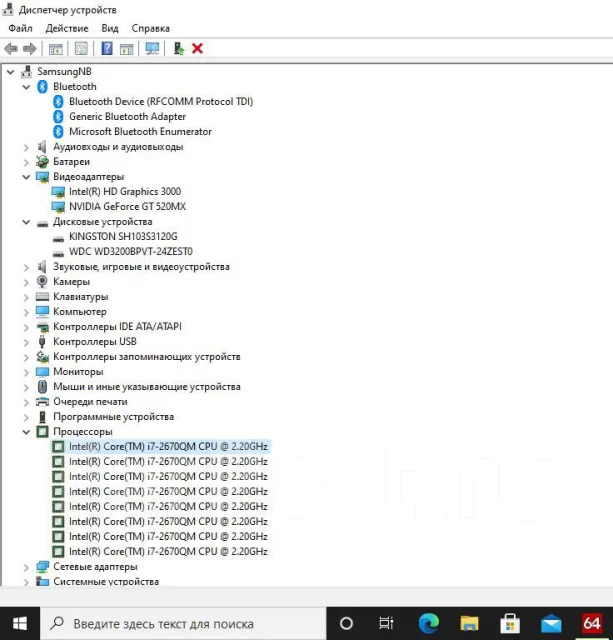The width and height of the screenshot is (613, 640).
Task: Click the Компьютер category icon
Action: (42, 312)
